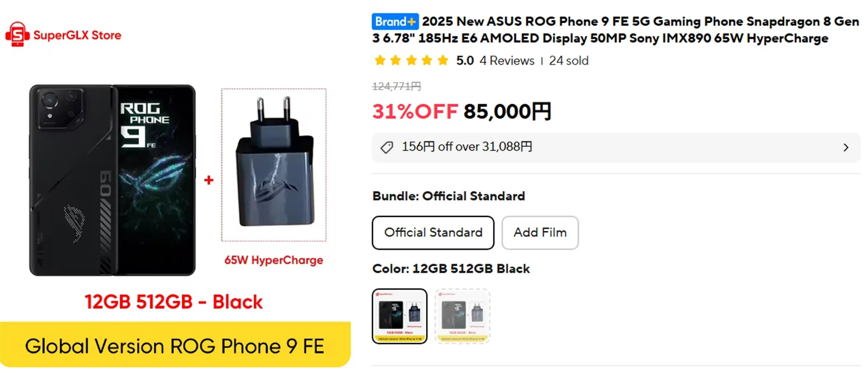
Task: Click the coupon price tag icon
Action: pos(387,147)
